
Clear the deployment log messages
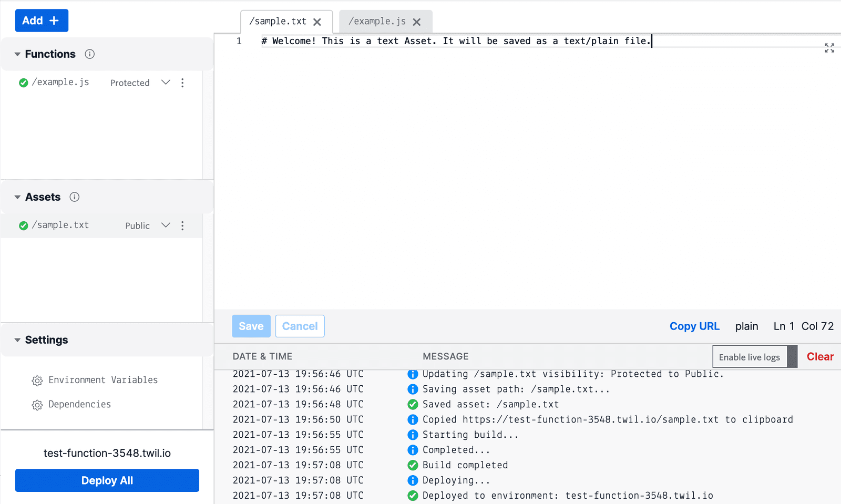820,356
